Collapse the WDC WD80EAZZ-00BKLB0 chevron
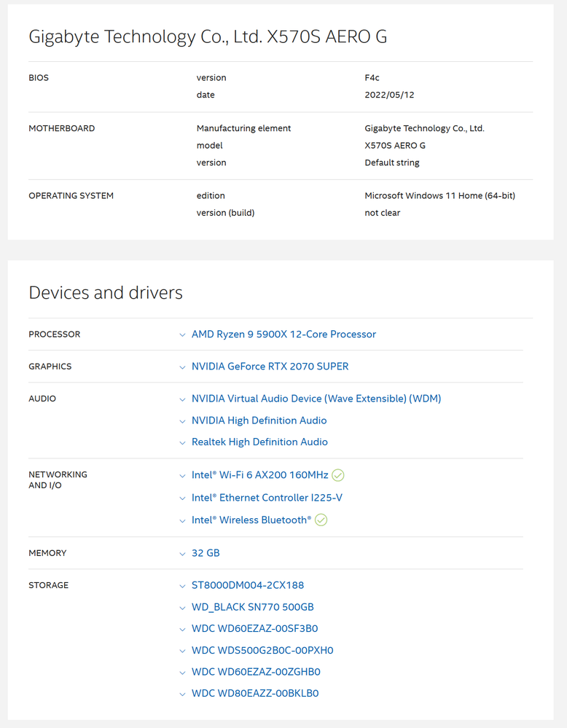This screenshot has width=567, height=728. coord(182,693)
